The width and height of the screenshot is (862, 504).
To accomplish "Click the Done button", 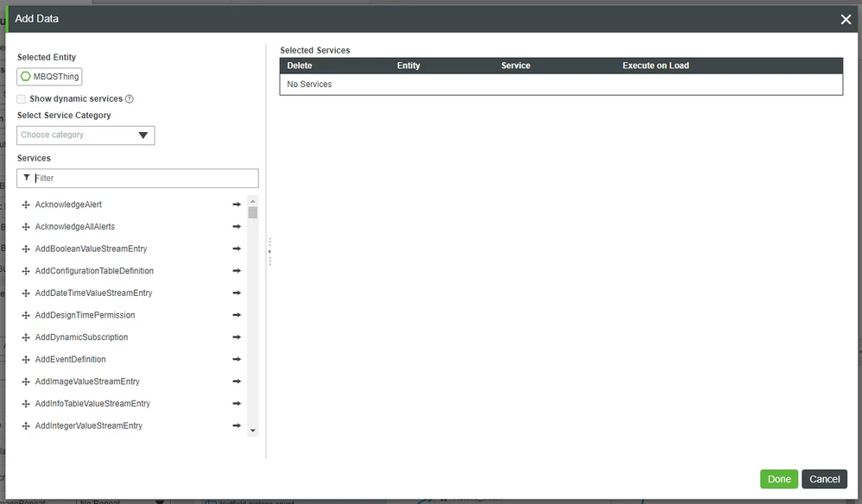I will (778, 479).
